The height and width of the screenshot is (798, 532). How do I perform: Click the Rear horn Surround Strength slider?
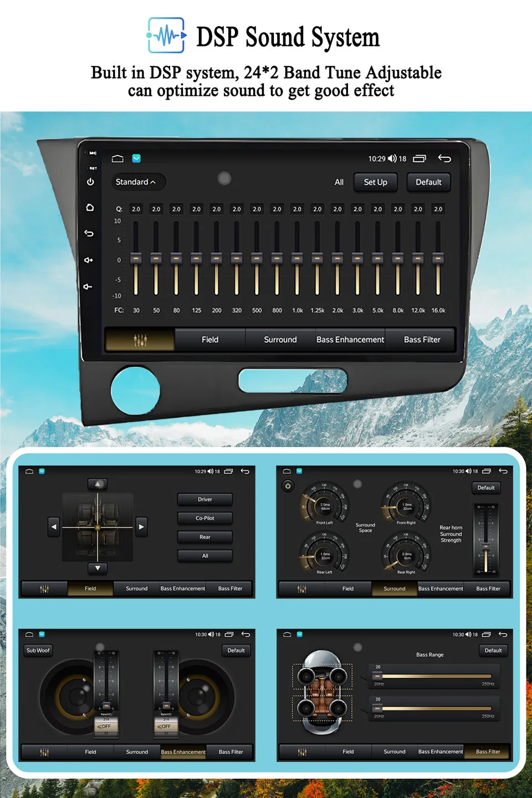point(486,539)
